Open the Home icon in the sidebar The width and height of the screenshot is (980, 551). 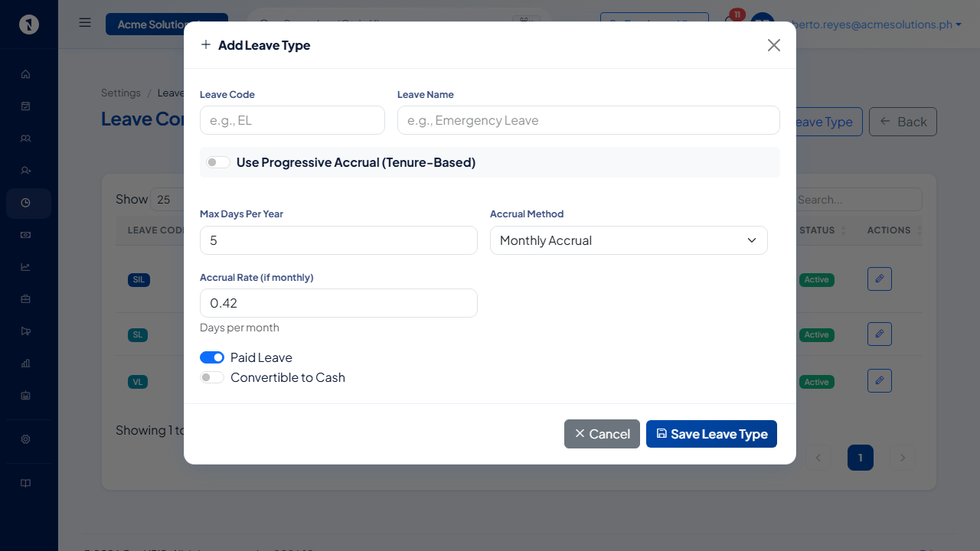pyautogui.click(x=25, y=74)
